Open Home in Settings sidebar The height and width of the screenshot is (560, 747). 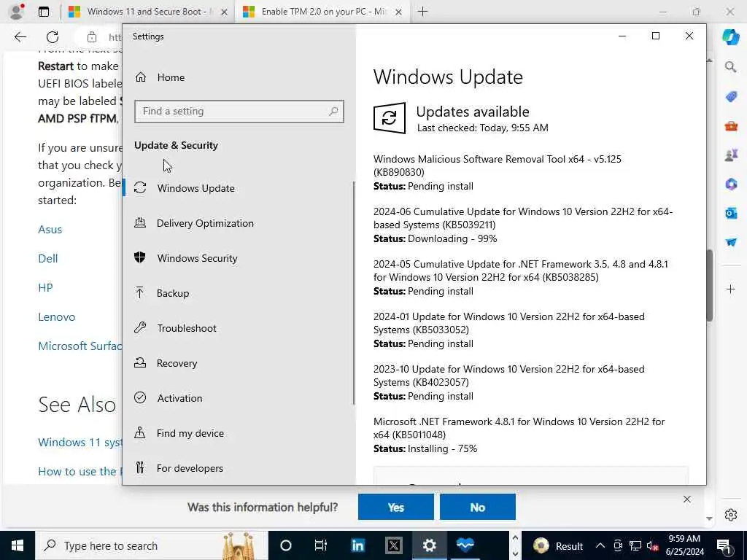171,77
